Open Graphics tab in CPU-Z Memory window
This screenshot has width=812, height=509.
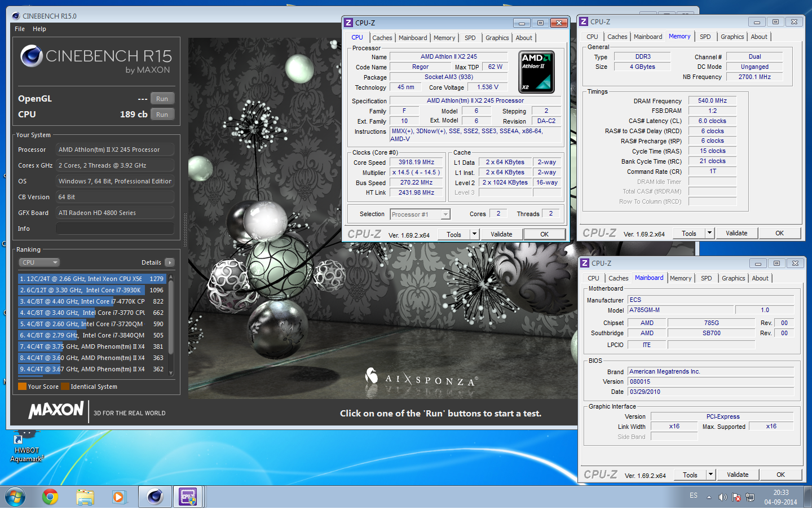coord(732,37)
